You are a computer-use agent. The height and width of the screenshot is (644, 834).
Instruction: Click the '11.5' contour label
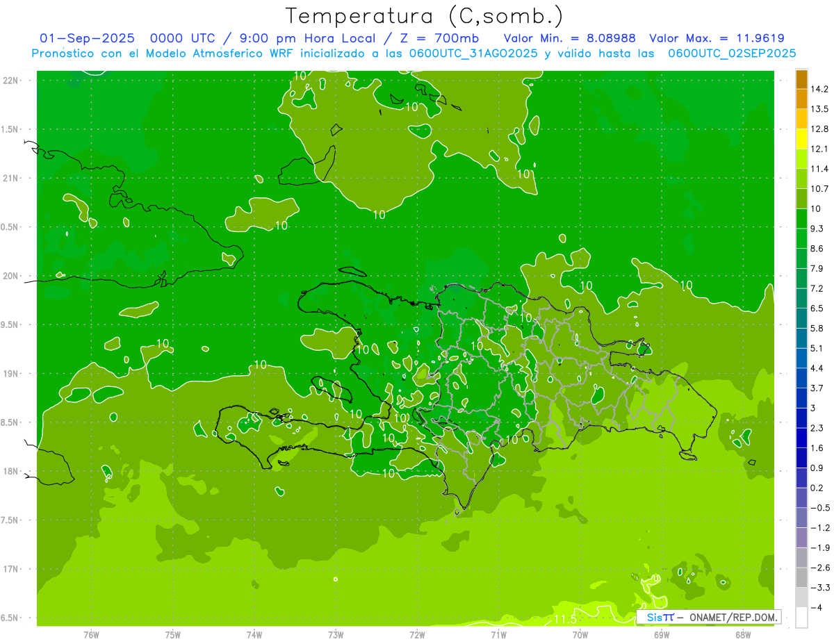click(x=565, y=619)
